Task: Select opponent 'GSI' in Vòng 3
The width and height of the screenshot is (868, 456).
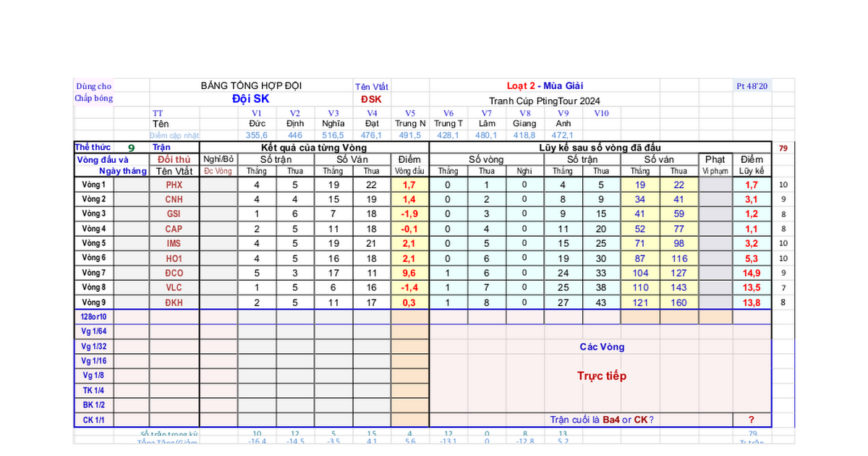Action: pyautogui.click(x=174, y=214)
